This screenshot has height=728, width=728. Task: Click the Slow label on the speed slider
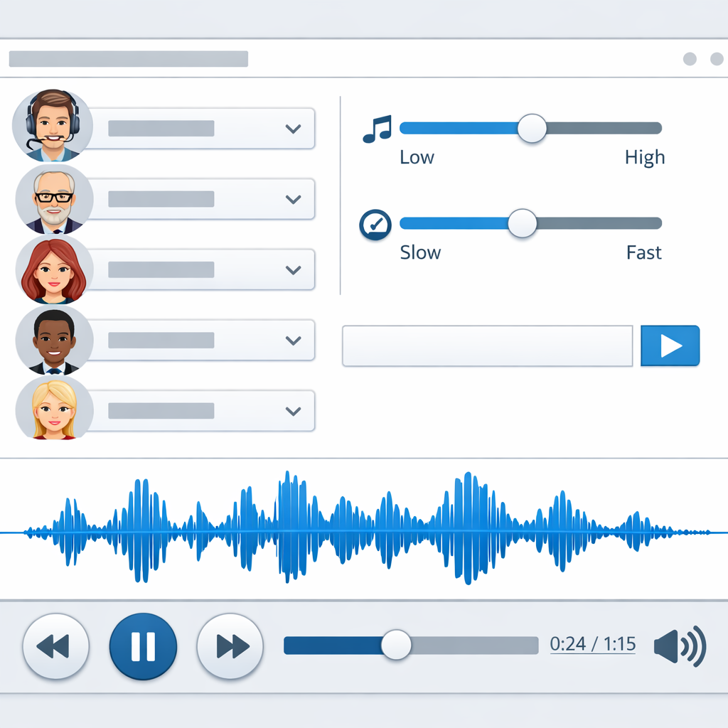pyautogui.click(x=420, y=252)
